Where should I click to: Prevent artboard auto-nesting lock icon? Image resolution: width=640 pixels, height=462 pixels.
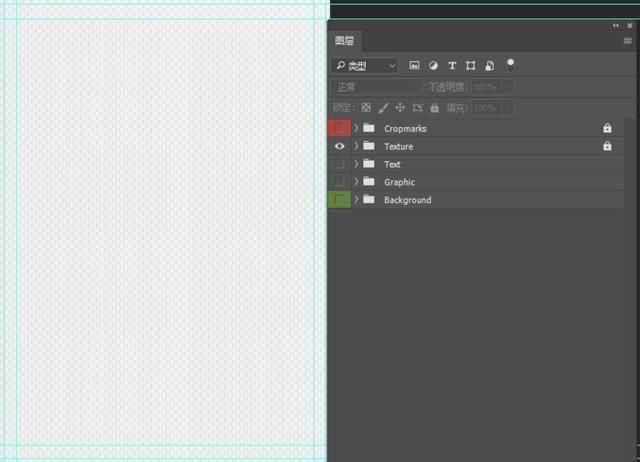(417, 108)
